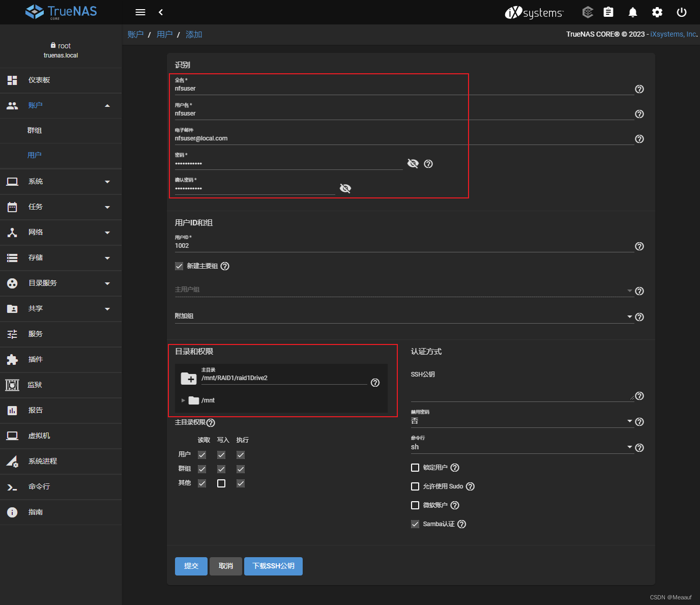Expand the 共享 sidebar menu
Viewport: 700px width, 605px height.
tap(61, 309)
